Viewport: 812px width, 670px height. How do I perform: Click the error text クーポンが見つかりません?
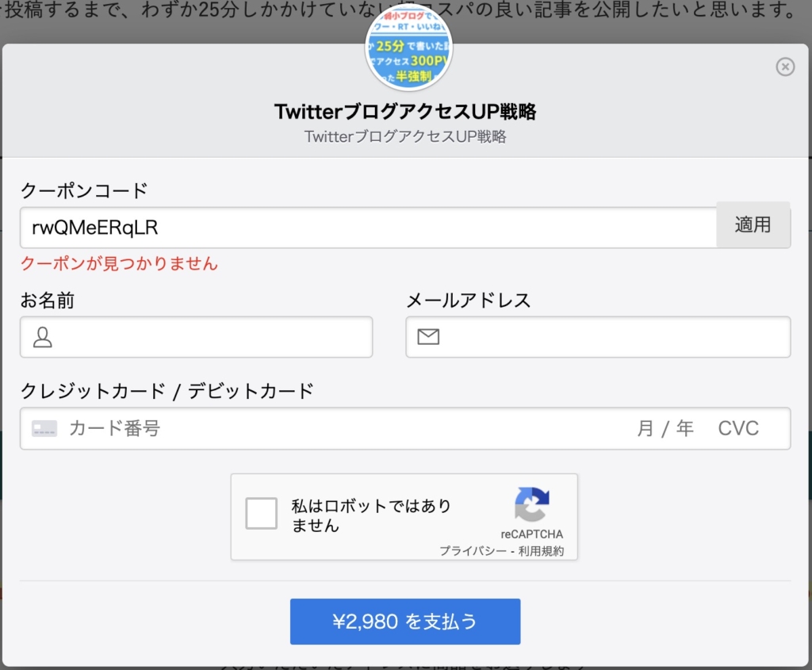click(119, 263)
